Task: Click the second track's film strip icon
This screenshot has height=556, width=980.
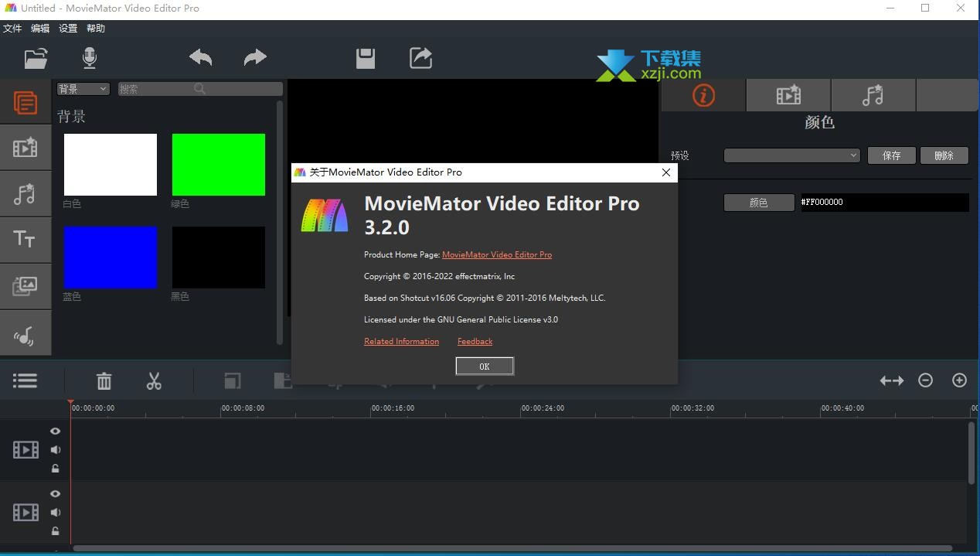Action: 26,512
